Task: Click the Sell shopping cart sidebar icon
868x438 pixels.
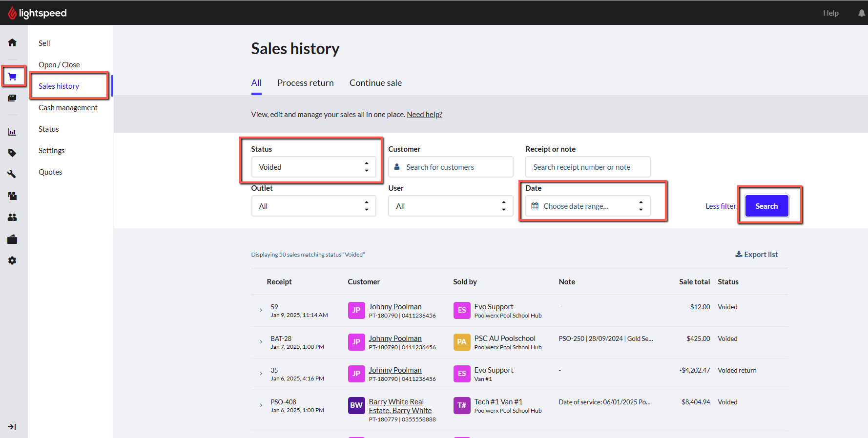Action: (x=12, y=77)
